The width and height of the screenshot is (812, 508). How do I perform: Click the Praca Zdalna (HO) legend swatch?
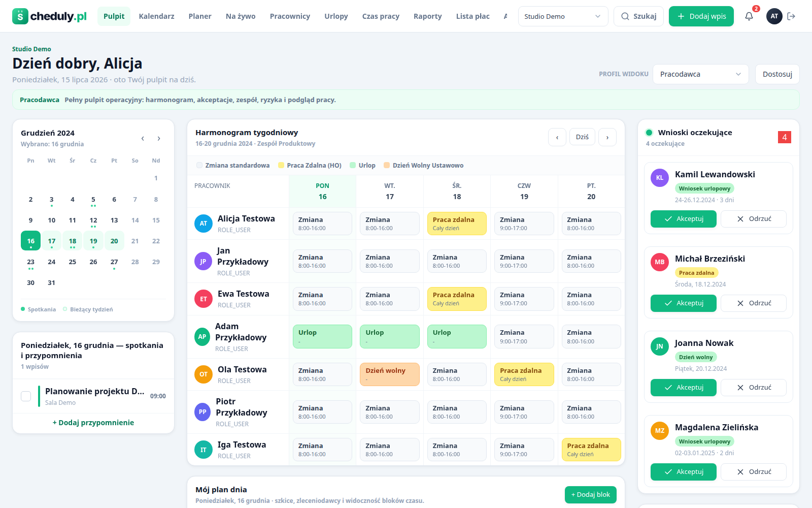281,165
